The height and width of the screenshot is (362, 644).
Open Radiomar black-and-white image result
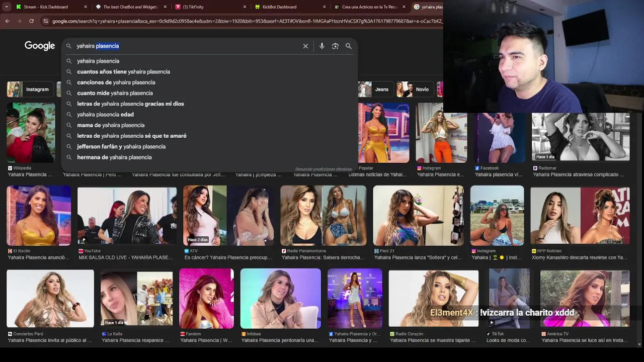click(581, 137)
